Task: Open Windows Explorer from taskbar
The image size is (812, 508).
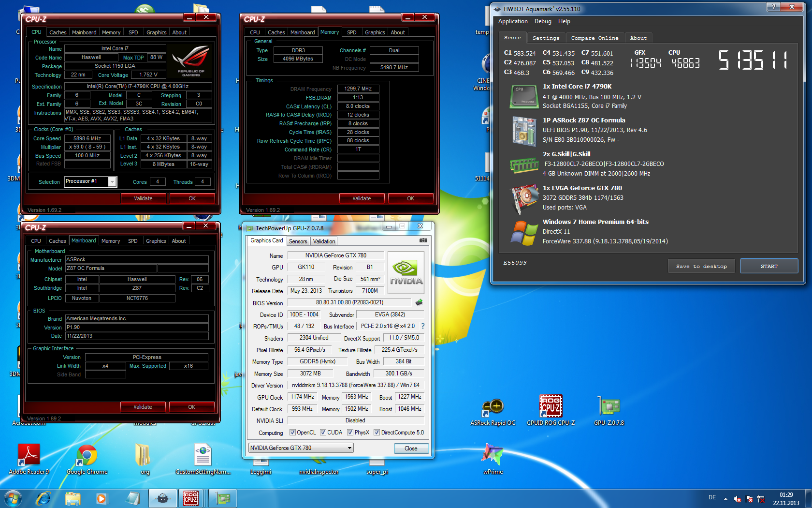Action: (x=73, y=498)
